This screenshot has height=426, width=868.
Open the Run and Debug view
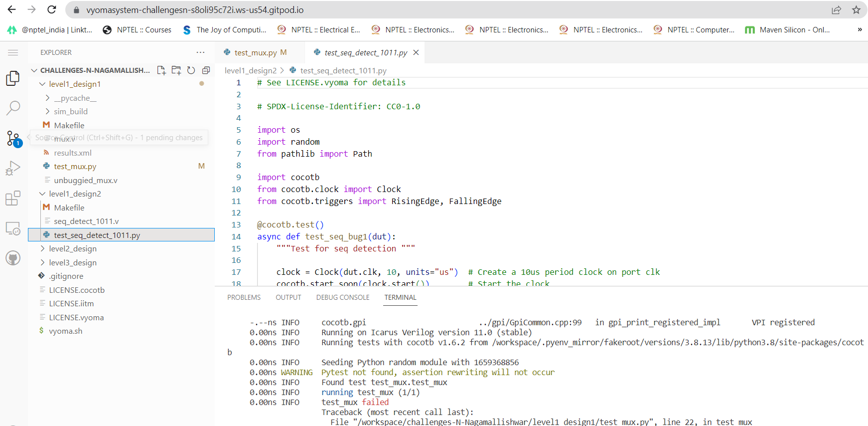(13, 168)
